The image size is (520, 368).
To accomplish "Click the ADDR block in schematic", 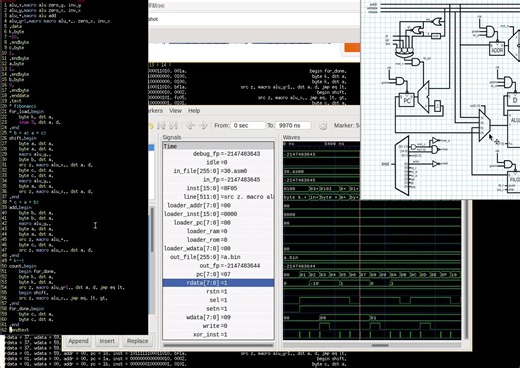I will 497,50.
